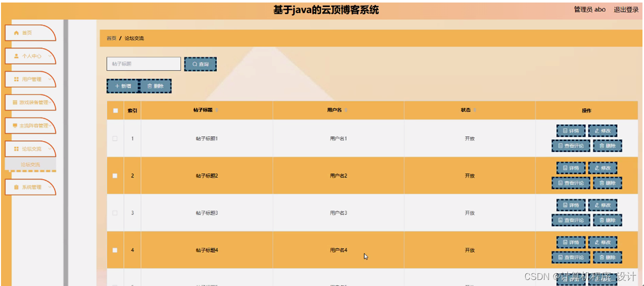Click 查看评论 for 帖子标题1
This screenshot has width=644, height=286.
pos(571,146)
